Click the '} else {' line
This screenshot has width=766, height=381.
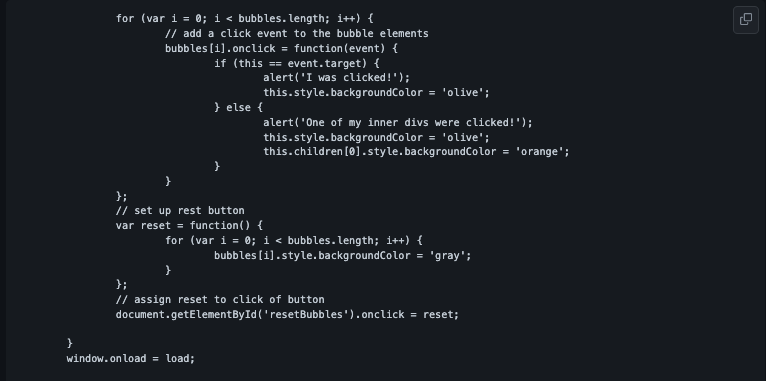coord(238,107)
